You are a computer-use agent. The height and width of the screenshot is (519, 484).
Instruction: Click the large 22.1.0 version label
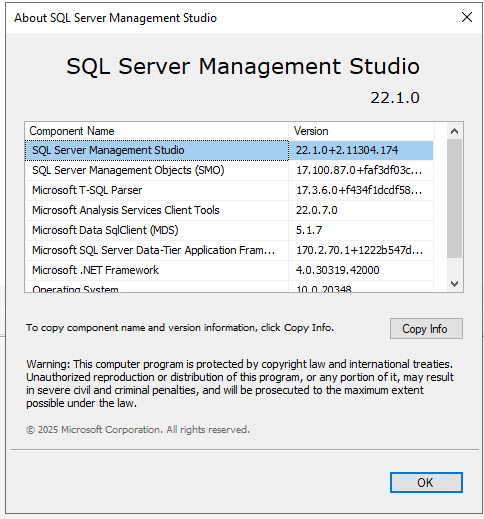pos(395,98)
